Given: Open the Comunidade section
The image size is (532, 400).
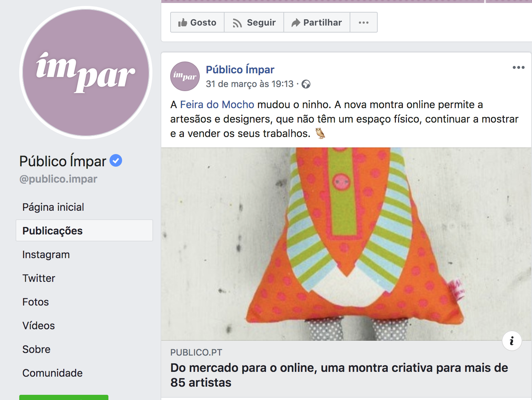Looking at the screenshot, I should [53, 373].
